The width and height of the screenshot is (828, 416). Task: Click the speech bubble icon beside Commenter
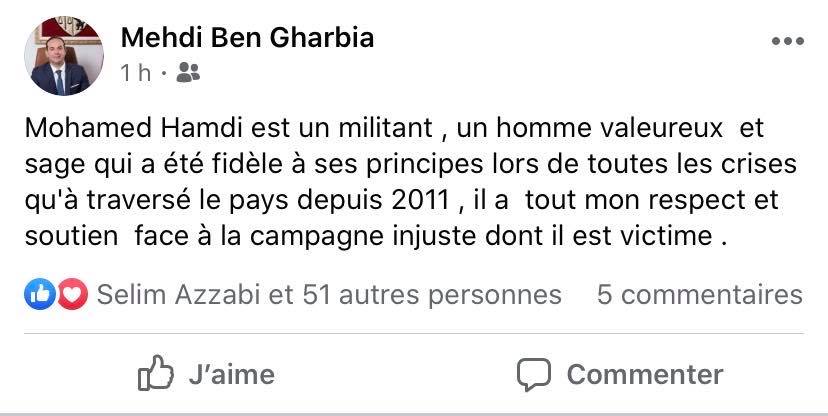[x=534, y=374]
